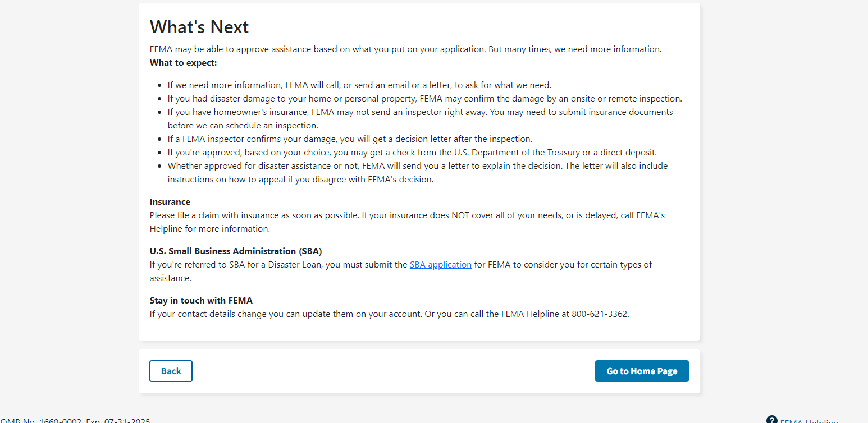Screen dimensions: 868x423
Task: Click the homeowner's insurance bullet
Action: click(420, 112)
